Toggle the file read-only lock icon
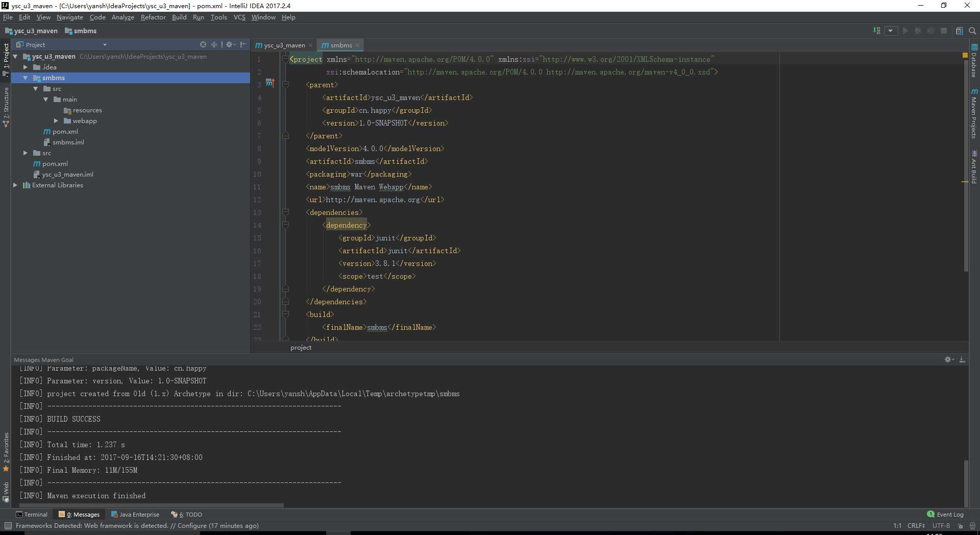Screen dimensions: 980x535 (x=960, y=525)
